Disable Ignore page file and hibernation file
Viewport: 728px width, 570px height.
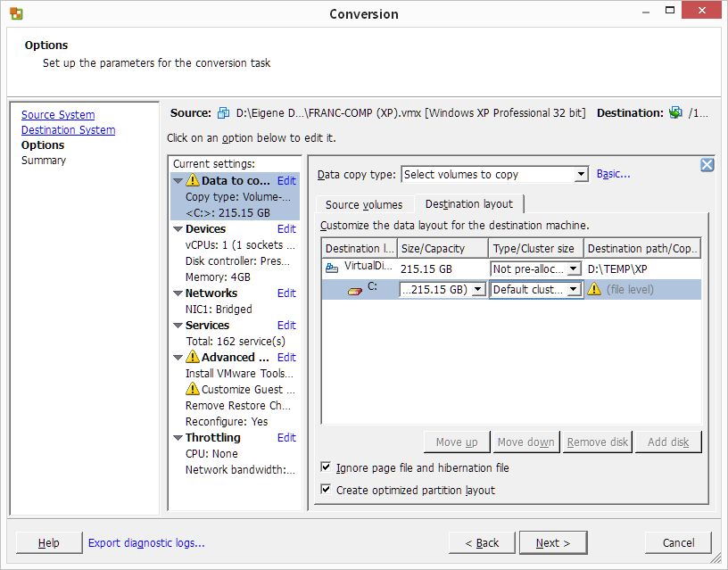(327, 467)
